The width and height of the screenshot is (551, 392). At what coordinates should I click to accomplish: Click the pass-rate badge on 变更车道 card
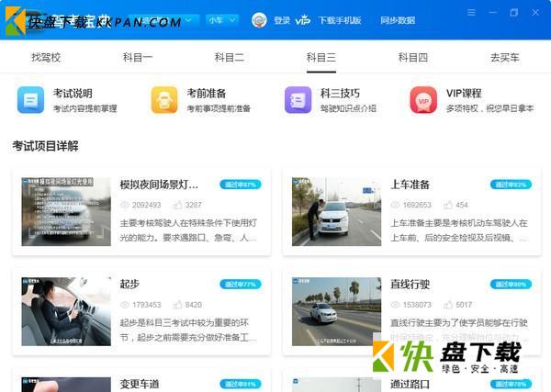pos(241,384)
